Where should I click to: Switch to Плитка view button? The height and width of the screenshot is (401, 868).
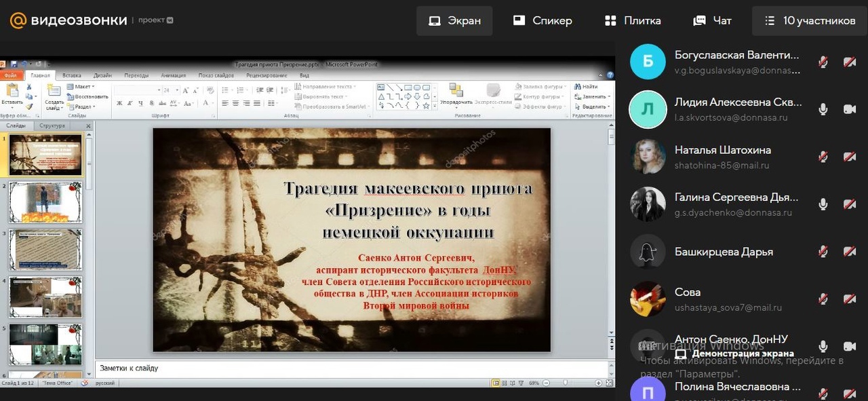coord(633,20)
